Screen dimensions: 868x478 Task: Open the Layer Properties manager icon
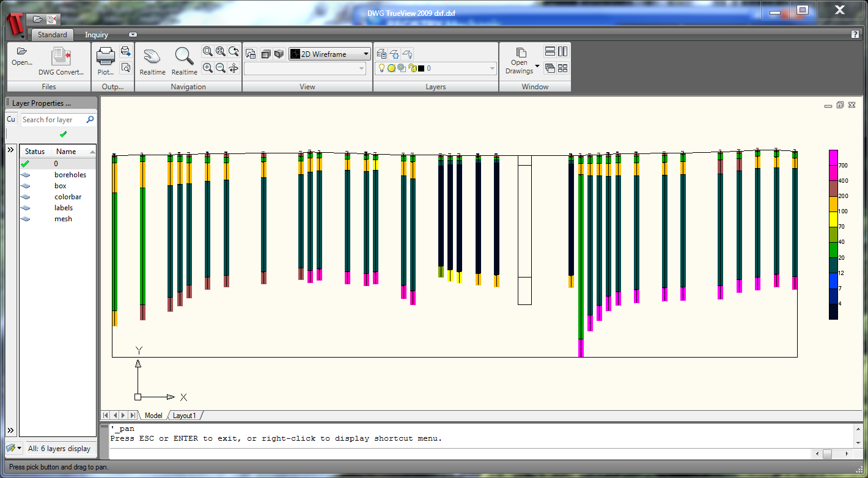tap(381, 54)
